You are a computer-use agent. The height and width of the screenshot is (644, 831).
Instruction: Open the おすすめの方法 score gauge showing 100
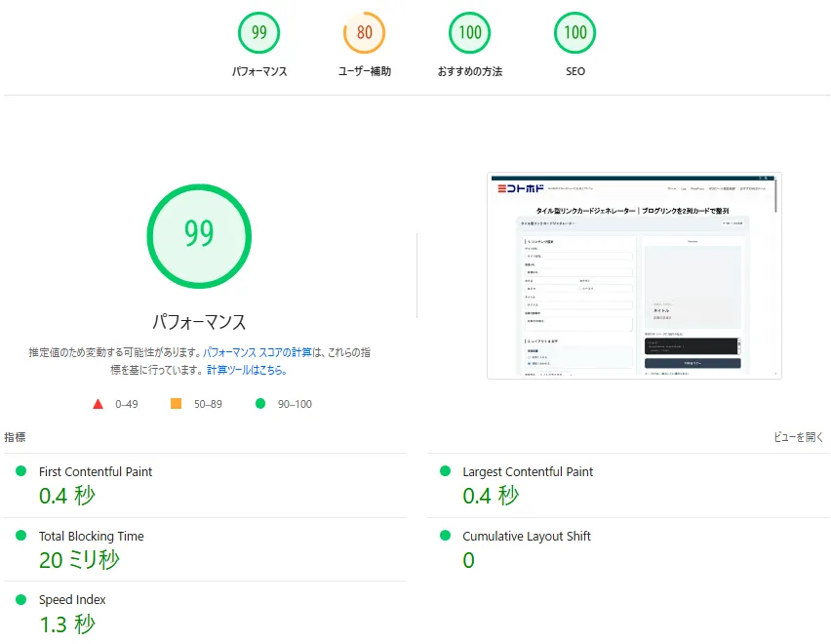pos(469,33)
